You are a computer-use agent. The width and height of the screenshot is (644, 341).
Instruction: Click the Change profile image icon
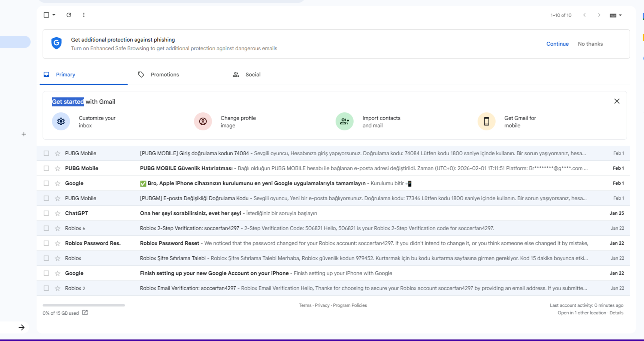coord(203,121)
